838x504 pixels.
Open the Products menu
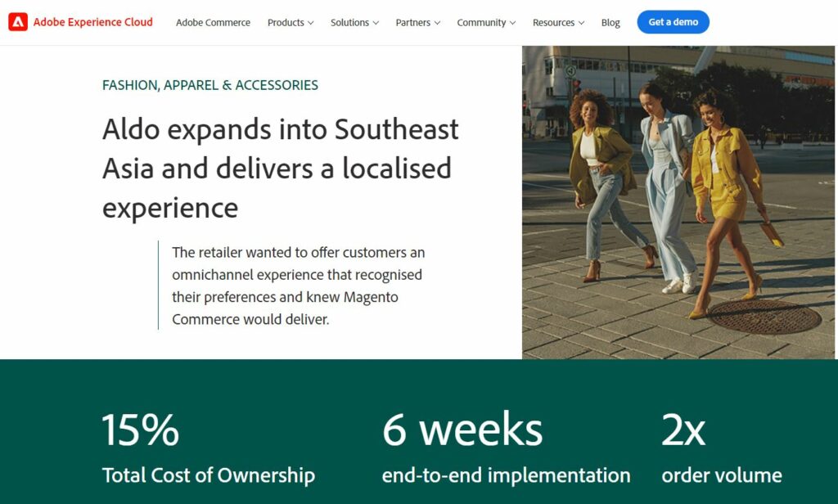point(291,22)
